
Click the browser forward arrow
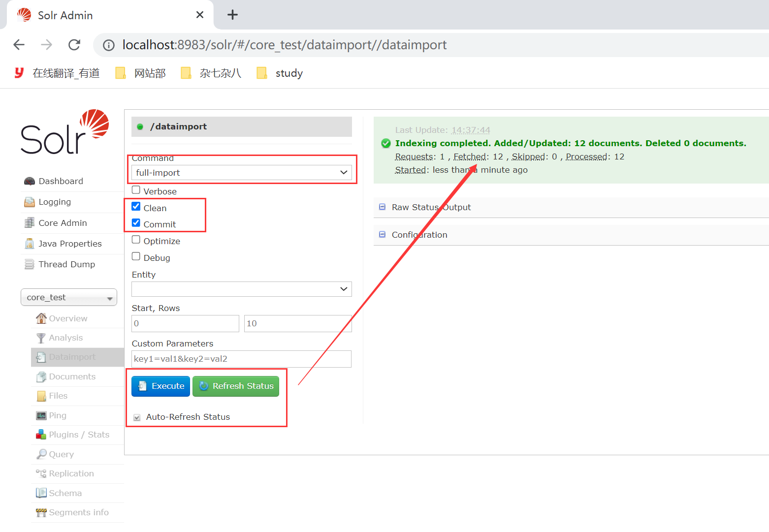click(x=47, y=45)
